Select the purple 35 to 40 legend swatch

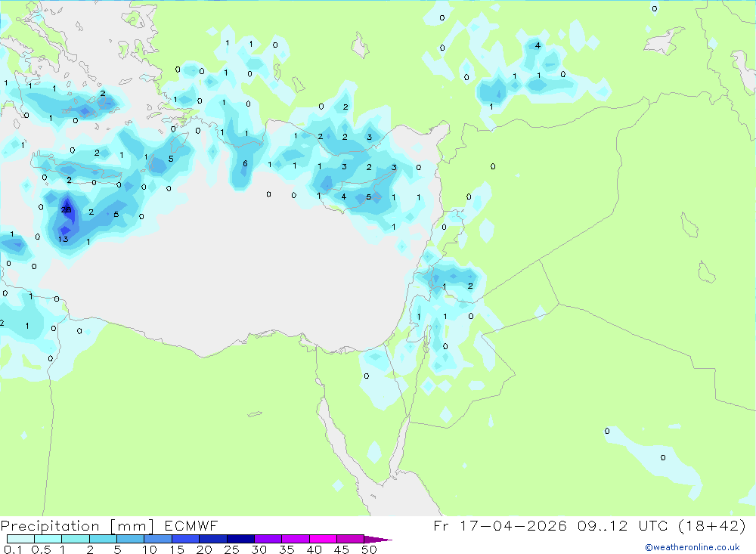pyautogui.click(x=295, y=539)
